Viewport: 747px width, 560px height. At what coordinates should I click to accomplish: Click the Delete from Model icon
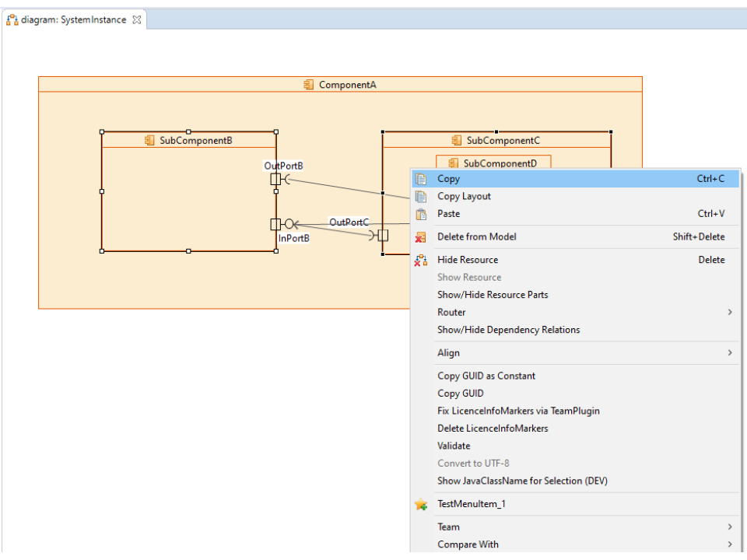421,237
